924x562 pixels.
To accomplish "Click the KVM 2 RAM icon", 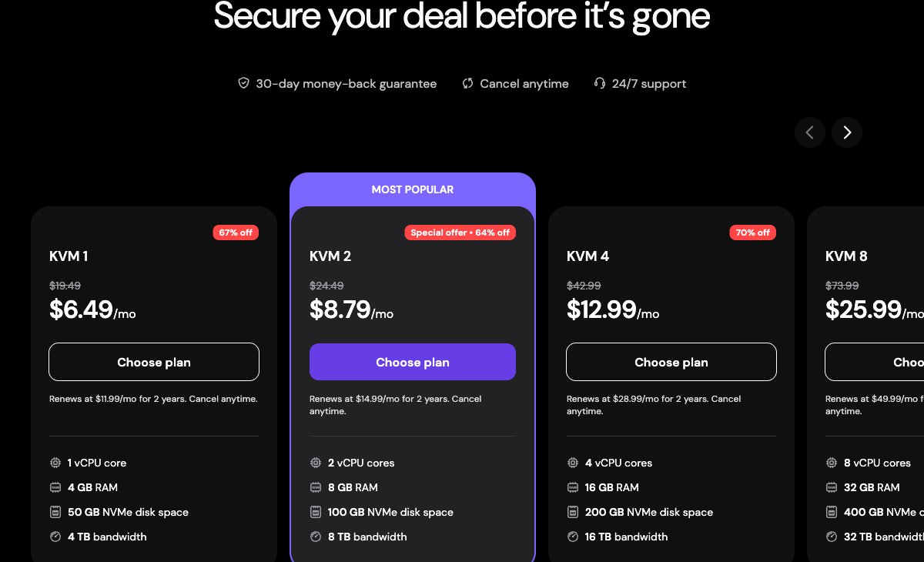I will (x=316, y=487).
